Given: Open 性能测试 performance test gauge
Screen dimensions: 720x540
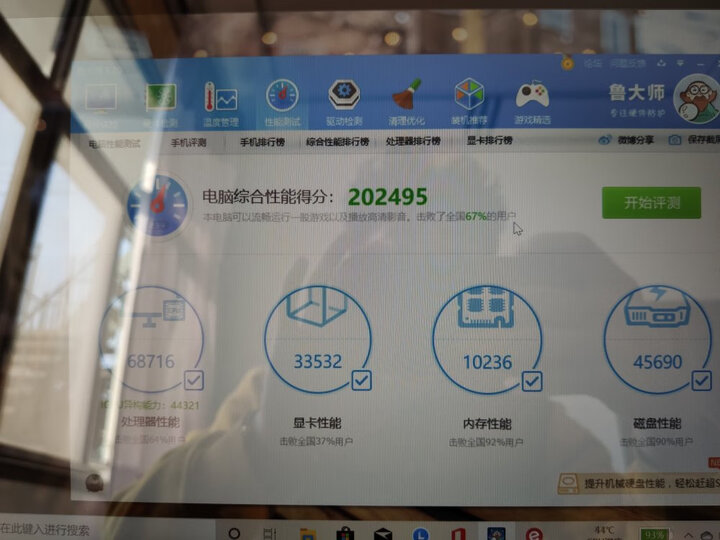Looking at the screenshot, I should click(282, 103).
